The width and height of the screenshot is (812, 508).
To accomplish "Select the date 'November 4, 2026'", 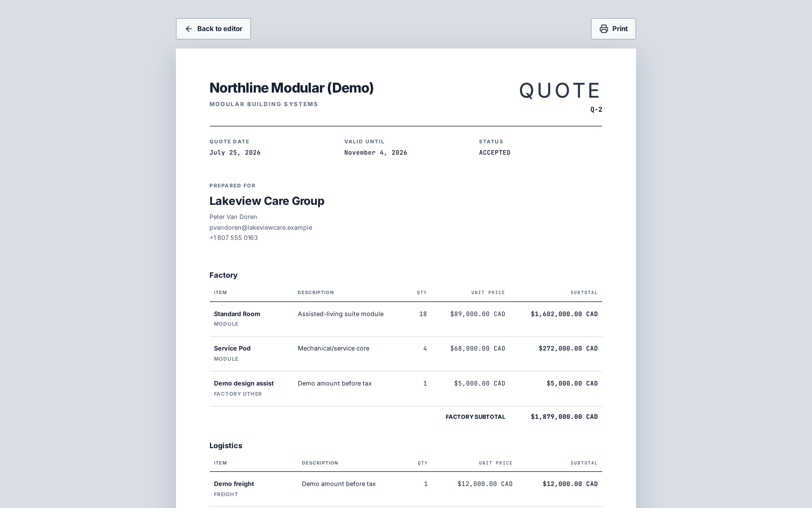I will 376,152.
